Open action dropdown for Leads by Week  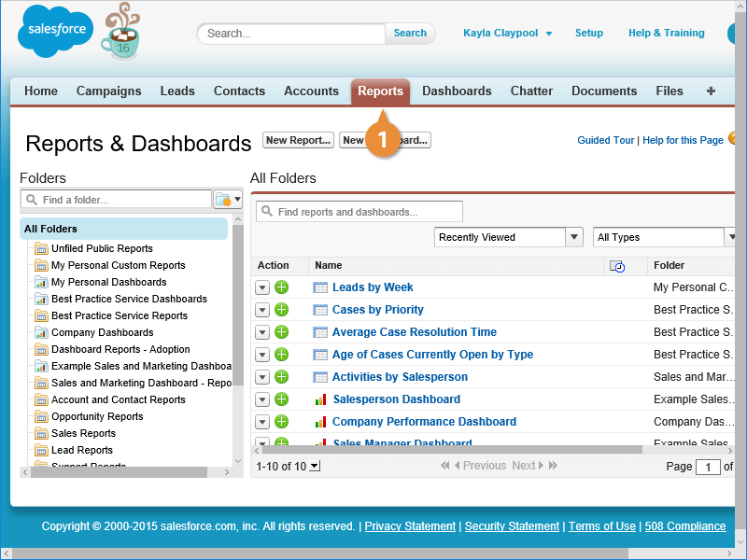click(x=262, y=287)
